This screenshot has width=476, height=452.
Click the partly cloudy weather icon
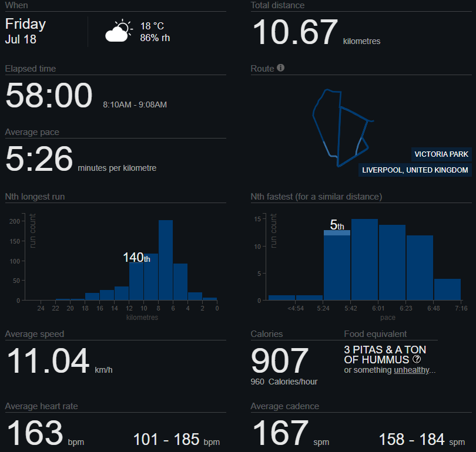(x=118, y=31)
